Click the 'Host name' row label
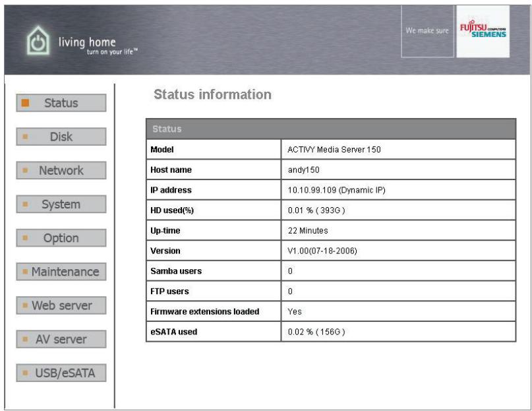This screenshot has height=411, width=532. [x=171, y=170]
